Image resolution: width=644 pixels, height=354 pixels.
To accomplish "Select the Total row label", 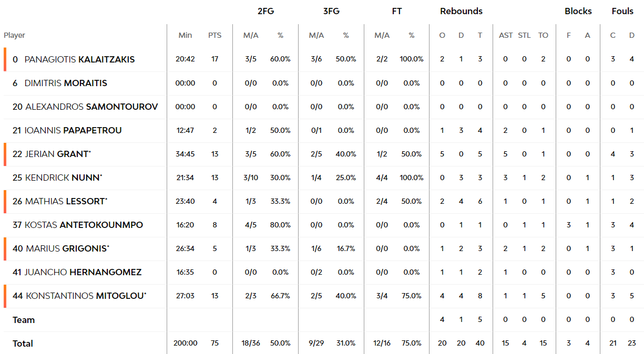I will 23,343.
